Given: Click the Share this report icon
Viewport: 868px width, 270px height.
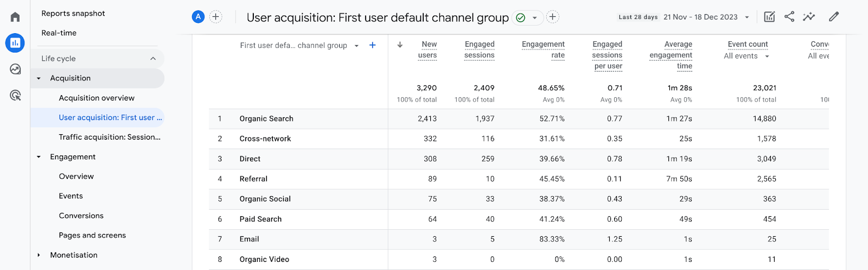Looking at the screenshot, I should [x=789, y=17].
